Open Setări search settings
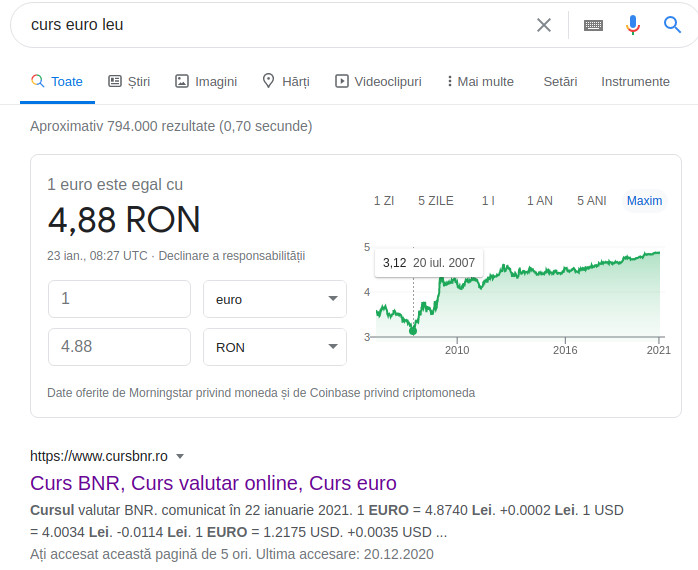This screenshot has width=698, height=570. click(560, 81)
